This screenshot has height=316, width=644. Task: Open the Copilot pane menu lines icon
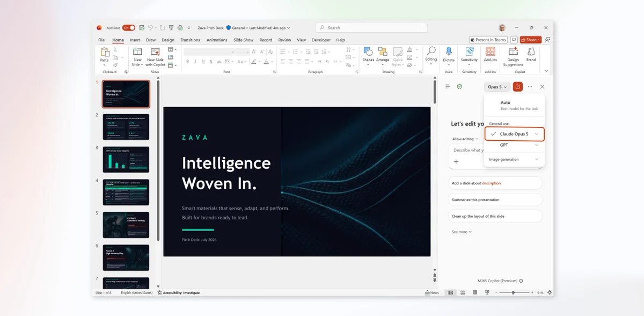(448, 87)
